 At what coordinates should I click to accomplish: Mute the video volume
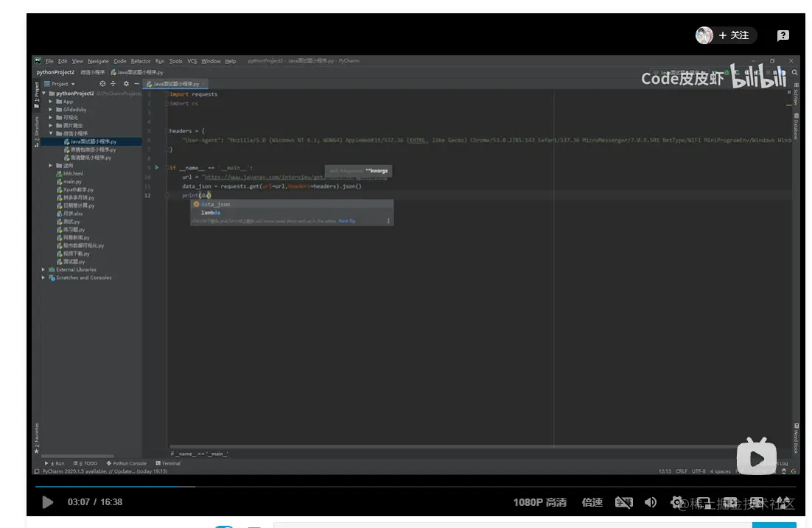click(x=651, y=501)
